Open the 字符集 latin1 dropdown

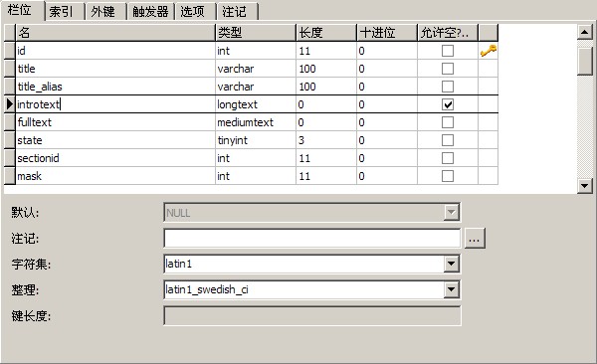pos(451,264)
